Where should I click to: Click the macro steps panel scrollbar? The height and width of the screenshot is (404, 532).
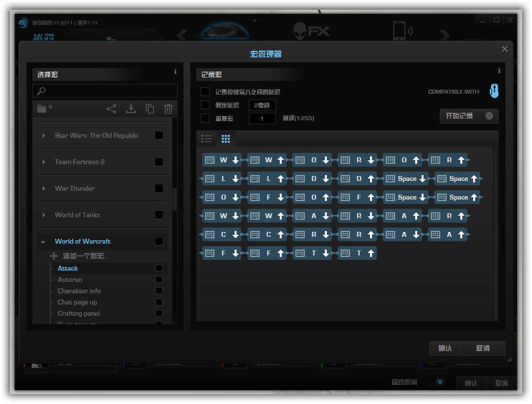[496, 234]
